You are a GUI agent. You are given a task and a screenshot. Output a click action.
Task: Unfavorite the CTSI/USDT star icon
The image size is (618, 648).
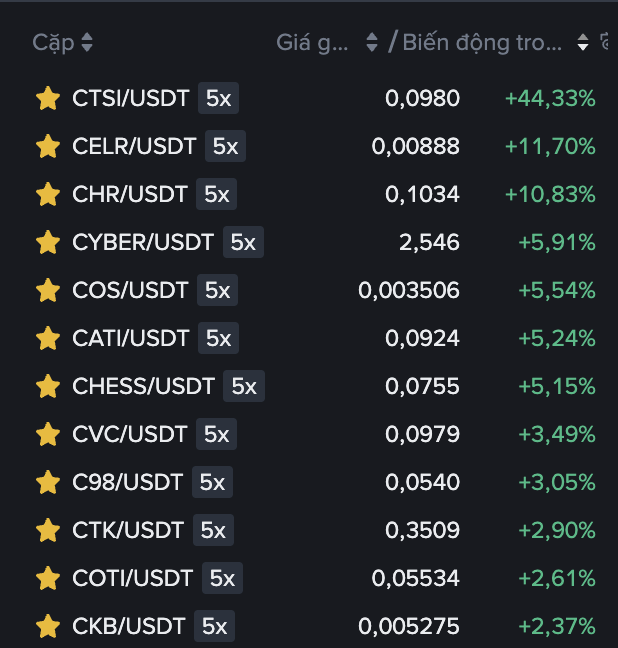47,98
